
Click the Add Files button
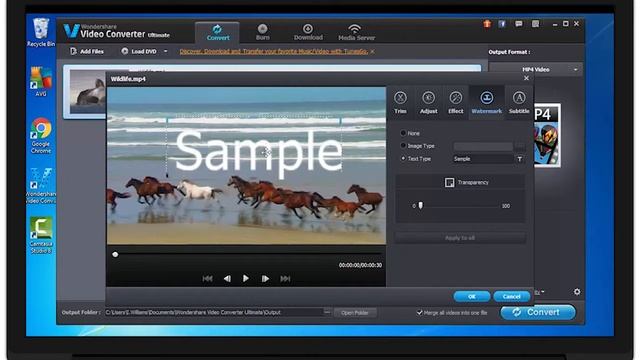point(87,51)
